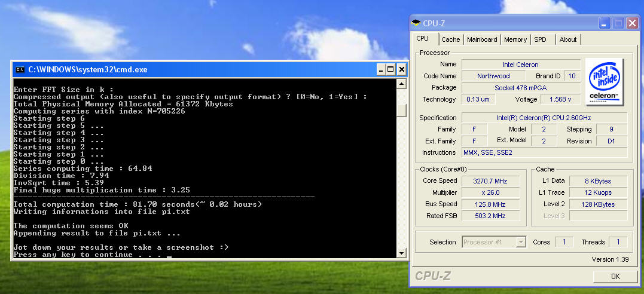Image resolution: width=644 pixels, height=294 pixels.
Task: Switch to the Cache tab
Action: 450,39
